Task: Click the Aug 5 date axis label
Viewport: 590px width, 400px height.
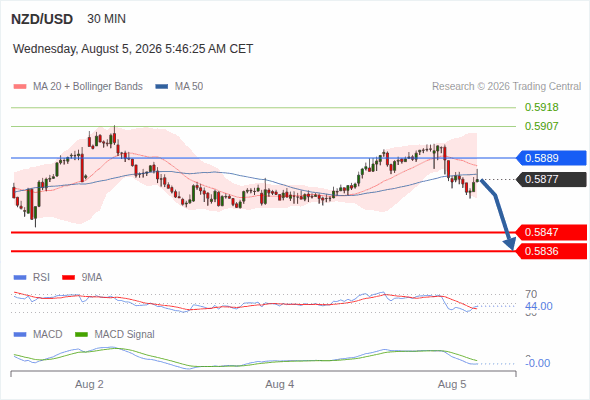Action: tap(452, 384)
